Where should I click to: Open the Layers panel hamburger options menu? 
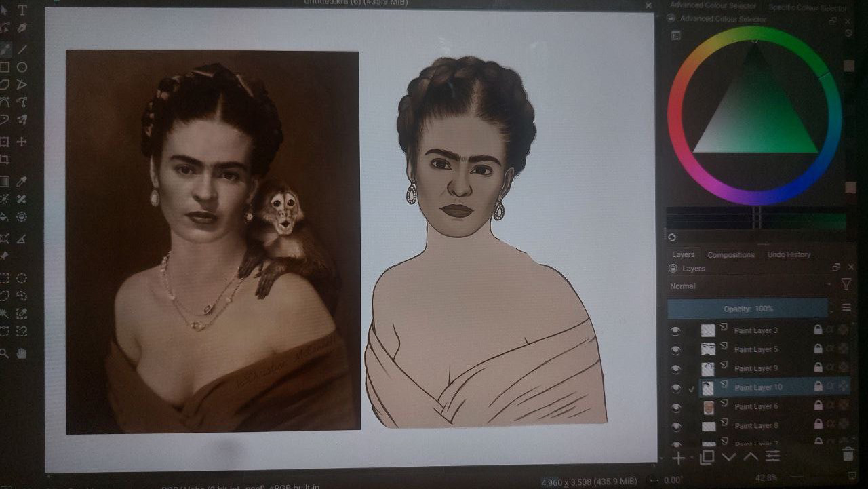pyautogui.click(x=846, y=308)
